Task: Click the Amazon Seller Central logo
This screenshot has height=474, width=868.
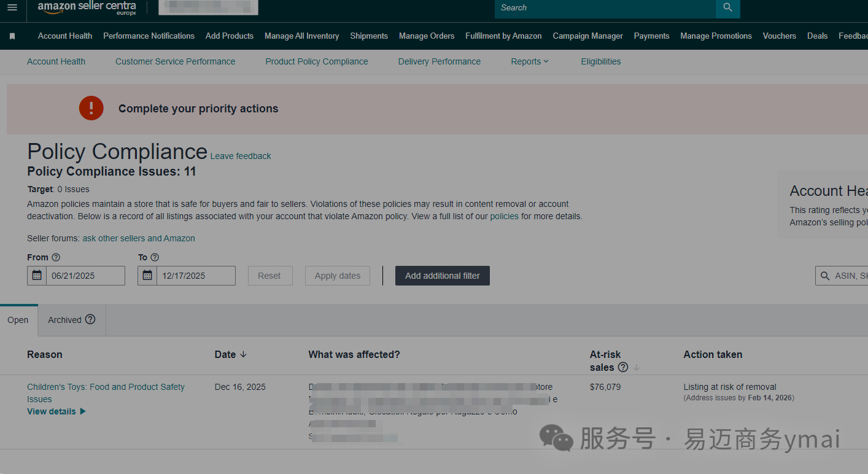Action: [x=87, y=7]
